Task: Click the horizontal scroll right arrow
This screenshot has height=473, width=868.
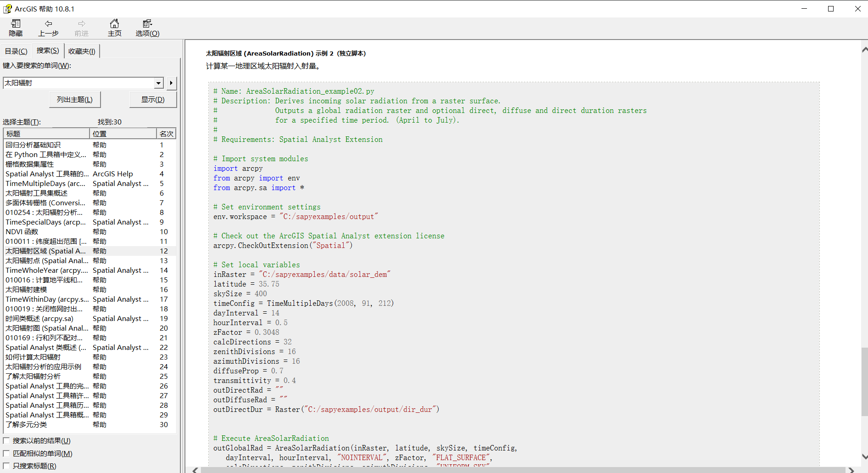Action: (x=851, y=470)
